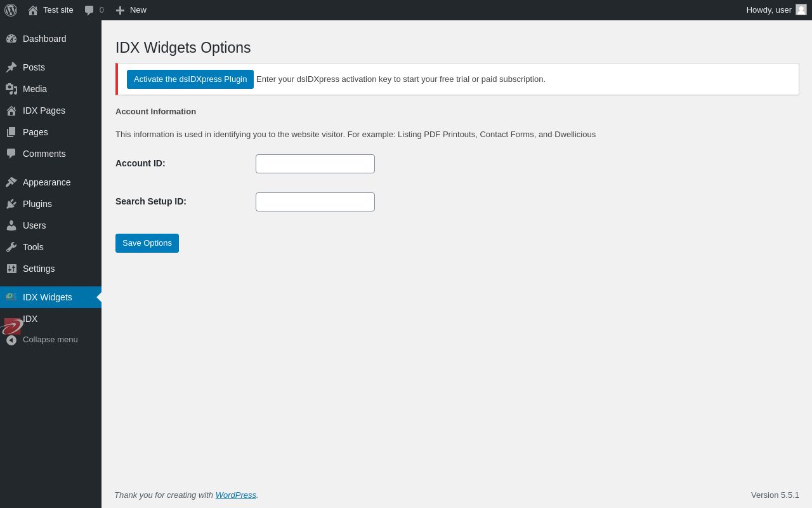Open the Appearance menu item
This screenshot has width=812, height=508.
(x=51, y=182)
